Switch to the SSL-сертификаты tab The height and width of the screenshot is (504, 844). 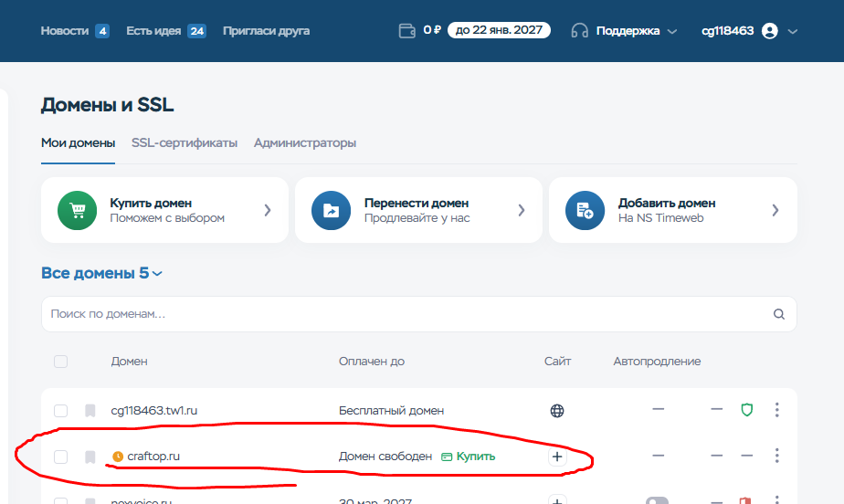185,143
